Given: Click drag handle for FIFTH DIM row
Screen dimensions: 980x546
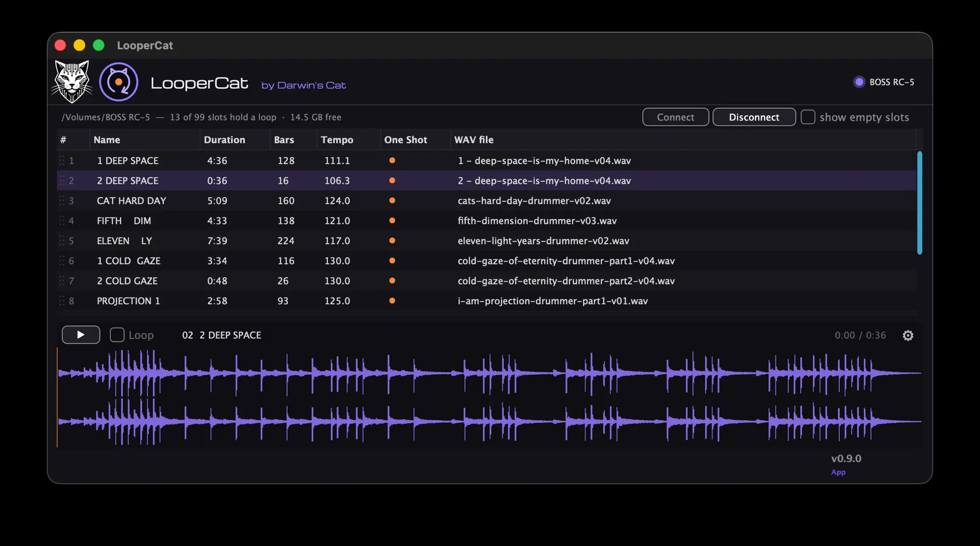Looking at the screenshot, I should coord(62,221).
